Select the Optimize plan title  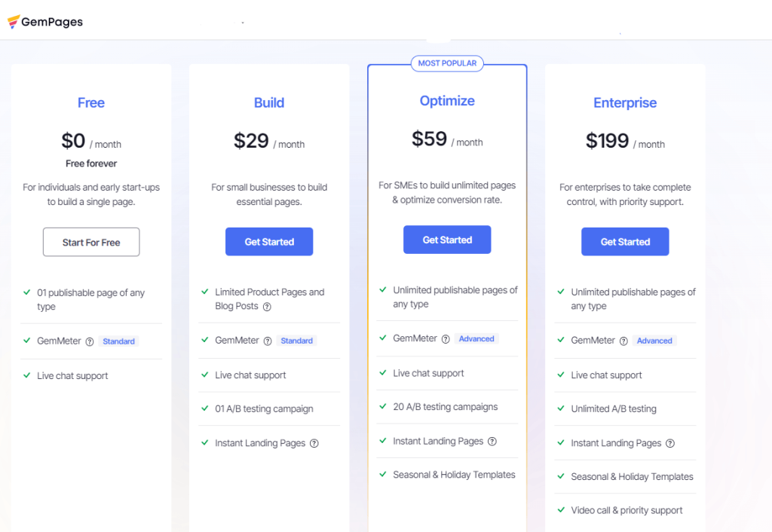(447, 101)
